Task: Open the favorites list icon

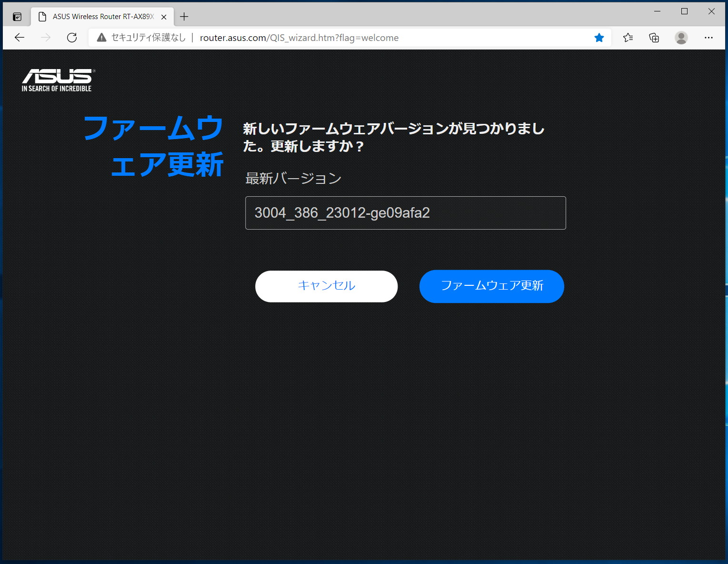Action: pos(628,38)
